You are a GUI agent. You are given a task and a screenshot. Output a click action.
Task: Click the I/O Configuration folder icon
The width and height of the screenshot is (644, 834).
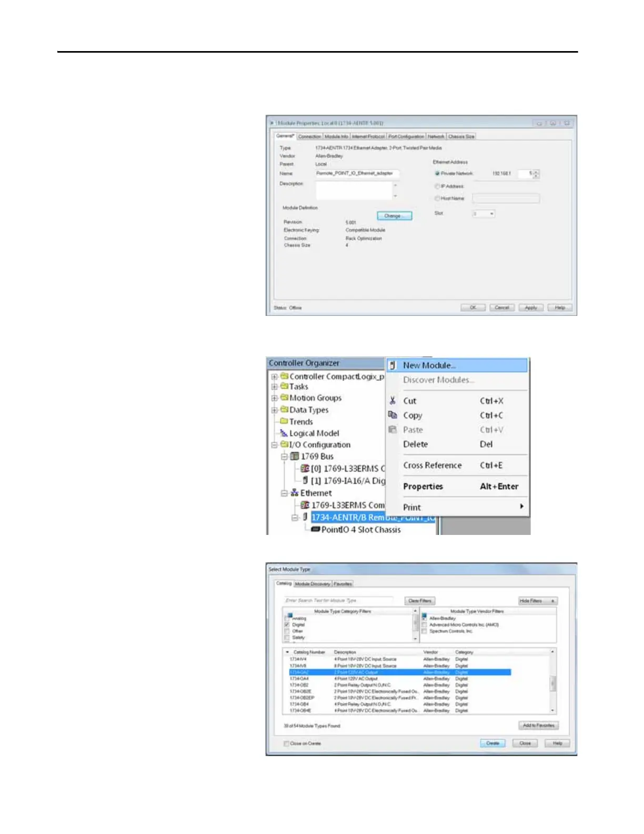[x=284, y=444]
